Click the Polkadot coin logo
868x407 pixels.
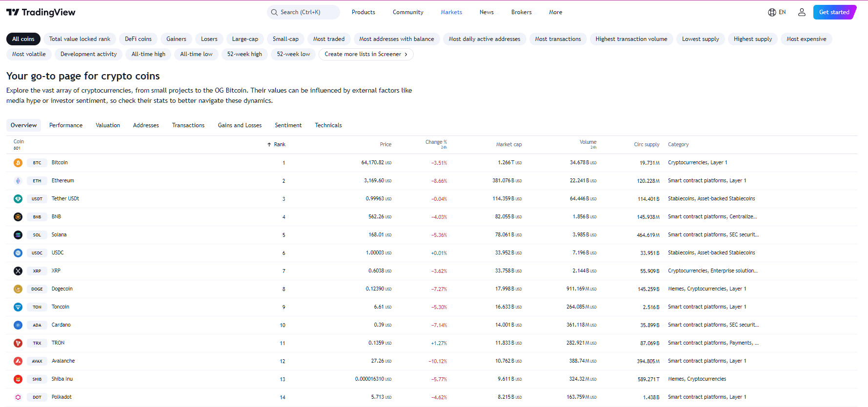18,397
